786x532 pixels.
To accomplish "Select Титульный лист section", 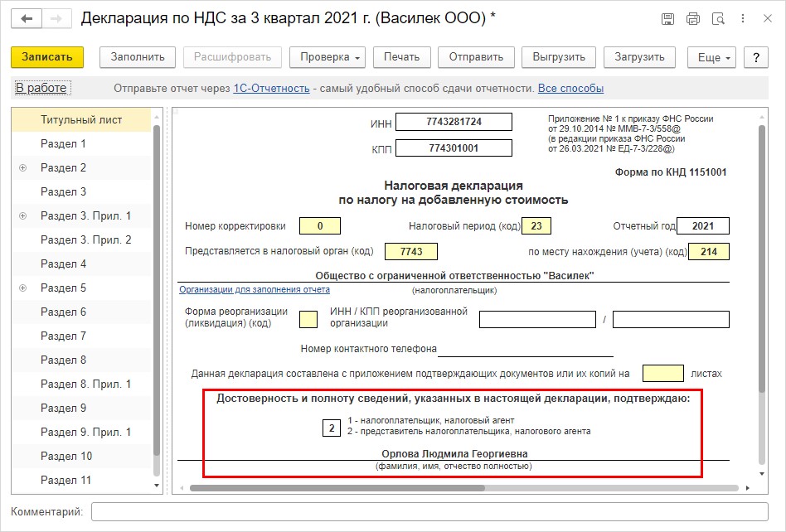I will [81, 119].
